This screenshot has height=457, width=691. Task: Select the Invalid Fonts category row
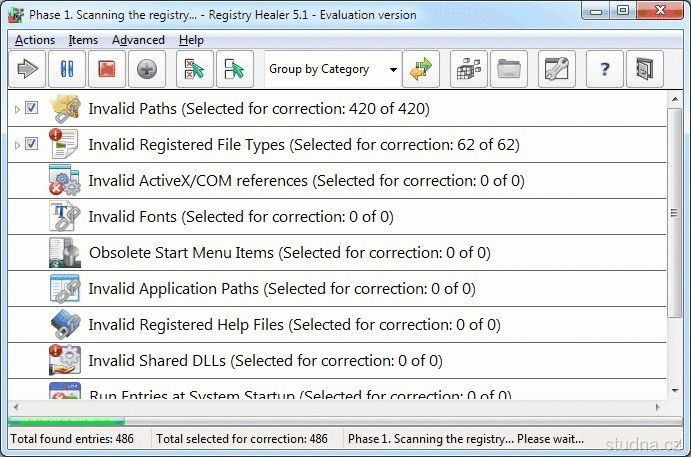tap(240, 217)
